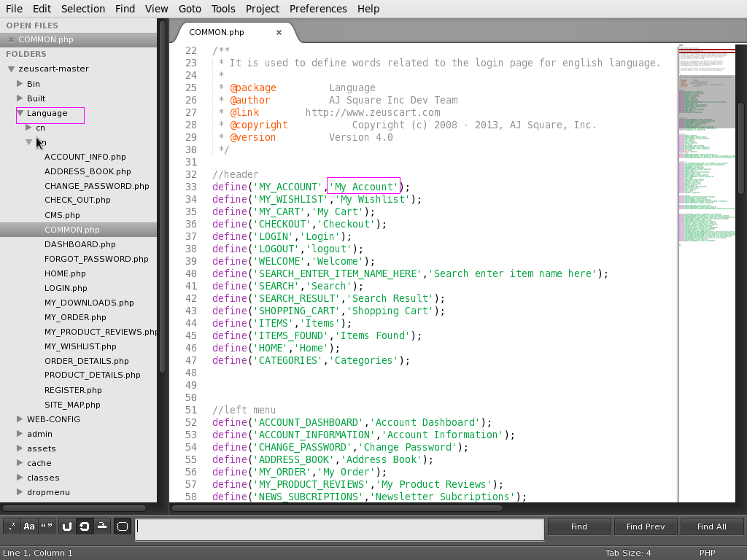Toggle case sensitive Aa search option
This screenshot has width=747, height=560.
(29, 526)
